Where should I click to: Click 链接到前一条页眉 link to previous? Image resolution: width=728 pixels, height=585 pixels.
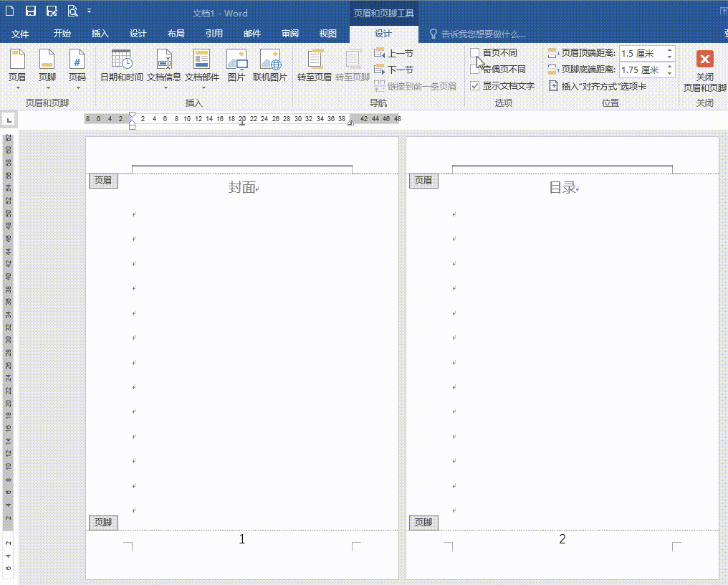pyautogui.click(x=415, y=86)
